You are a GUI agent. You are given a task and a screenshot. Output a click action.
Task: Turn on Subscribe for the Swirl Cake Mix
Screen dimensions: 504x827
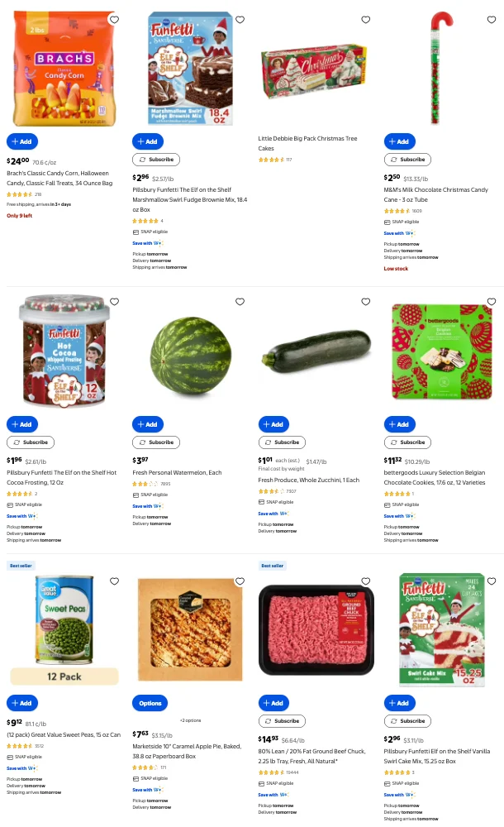pyautogui.click(x=407, y=720)
